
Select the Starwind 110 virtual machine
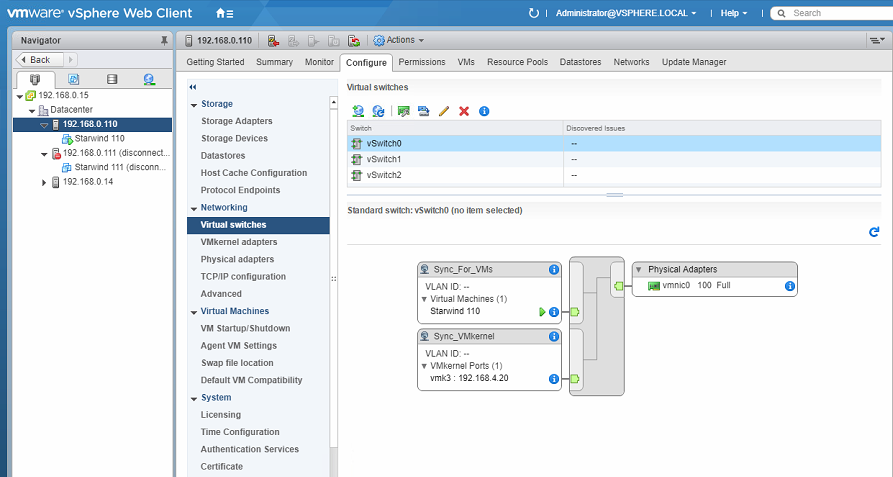click(99, 138)
